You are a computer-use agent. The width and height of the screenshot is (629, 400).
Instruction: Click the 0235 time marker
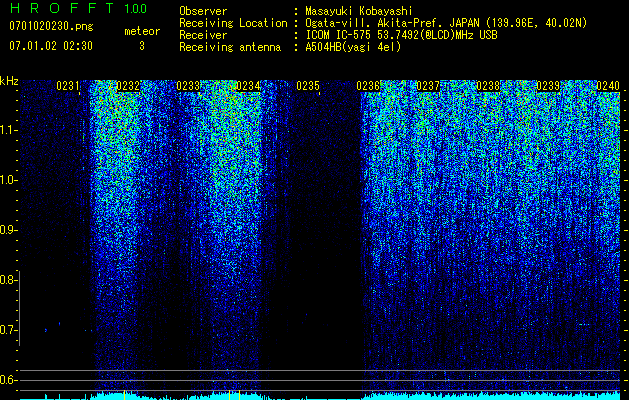tap(308, 86)
